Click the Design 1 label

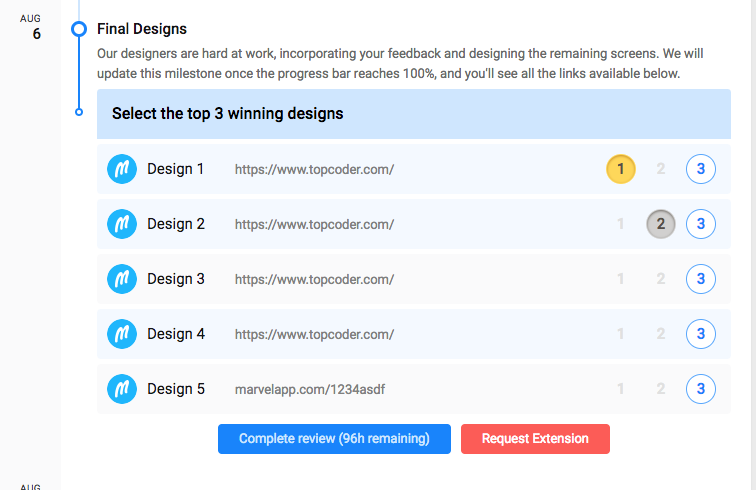[176, 169]
